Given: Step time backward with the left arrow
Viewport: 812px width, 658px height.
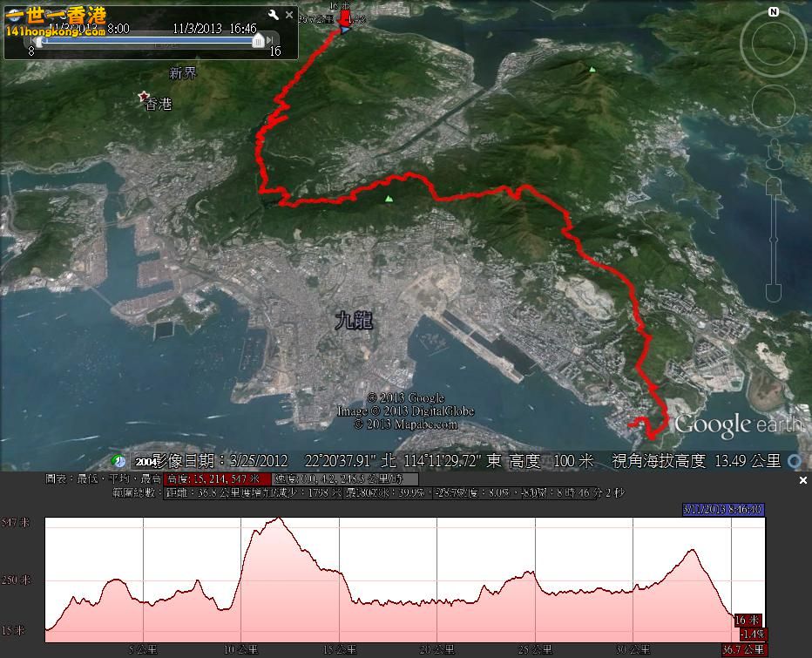Looking at the screenshot, I should coord(30,40).
